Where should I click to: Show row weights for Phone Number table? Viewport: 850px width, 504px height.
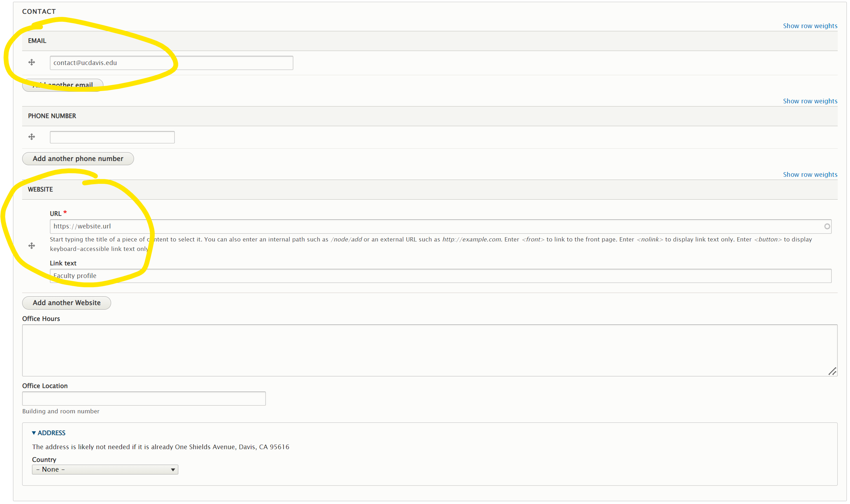[x=810, y=101]
